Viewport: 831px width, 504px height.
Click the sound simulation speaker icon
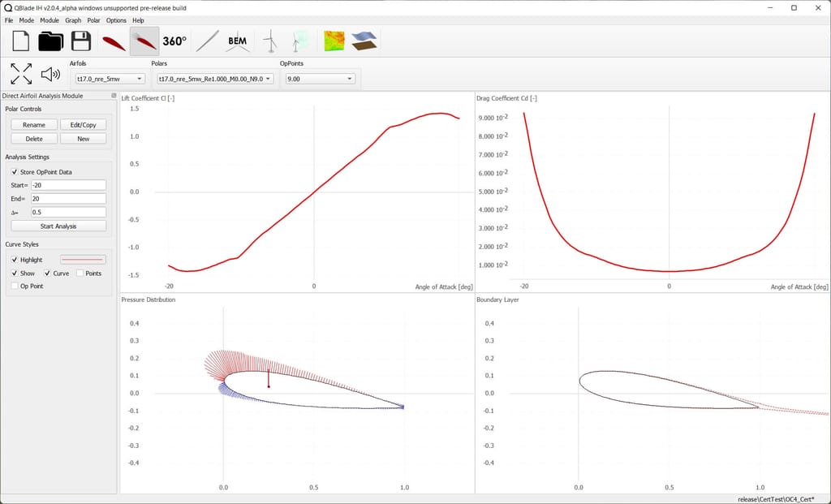(x=51, y=73)
